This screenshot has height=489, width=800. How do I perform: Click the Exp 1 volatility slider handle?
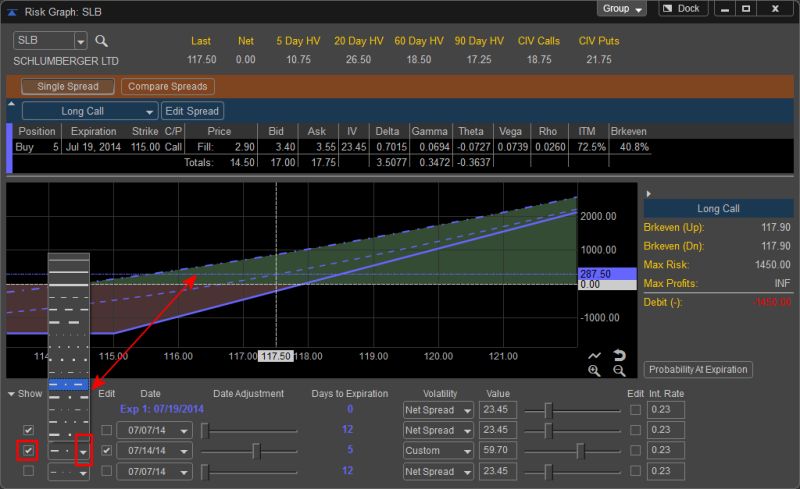548,410
